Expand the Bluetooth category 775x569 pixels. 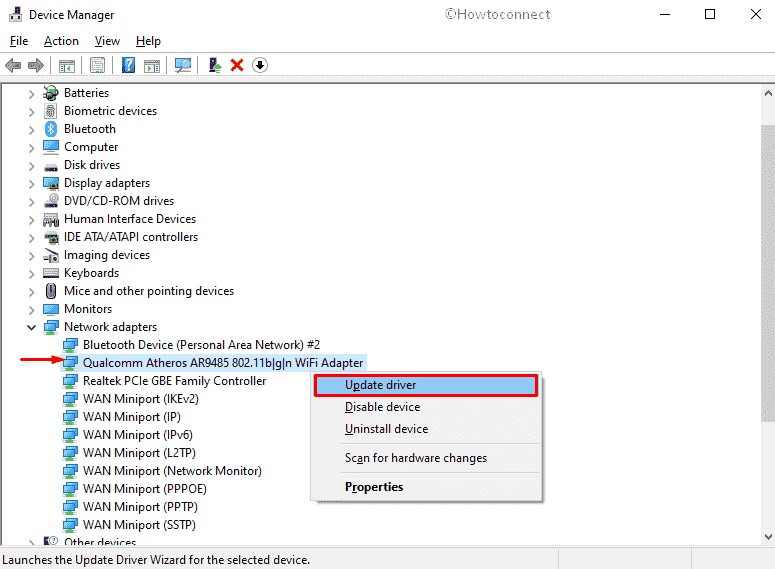(x=32, y=129)
